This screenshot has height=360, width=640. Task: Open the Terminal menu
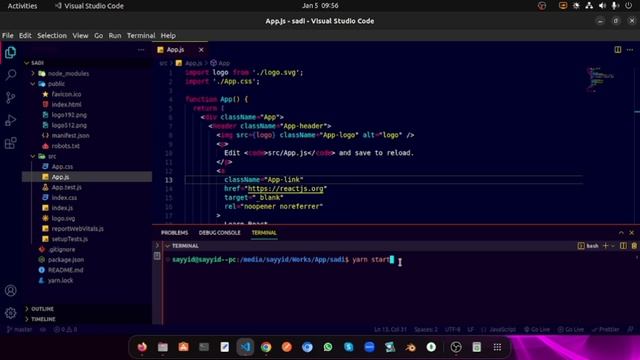coord(141,36)
